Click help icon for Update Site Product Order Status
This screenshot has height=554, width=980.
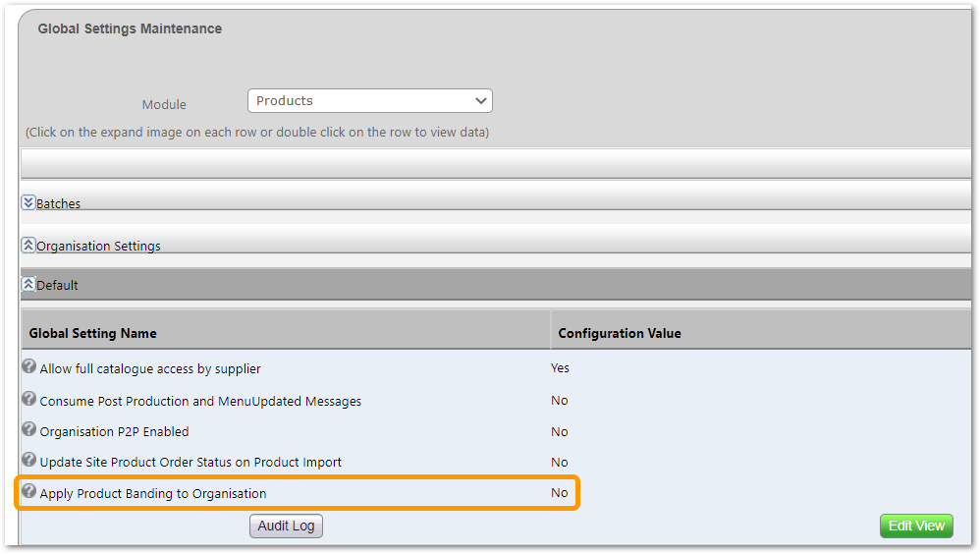pyautogui.click(x=28, y=461)
